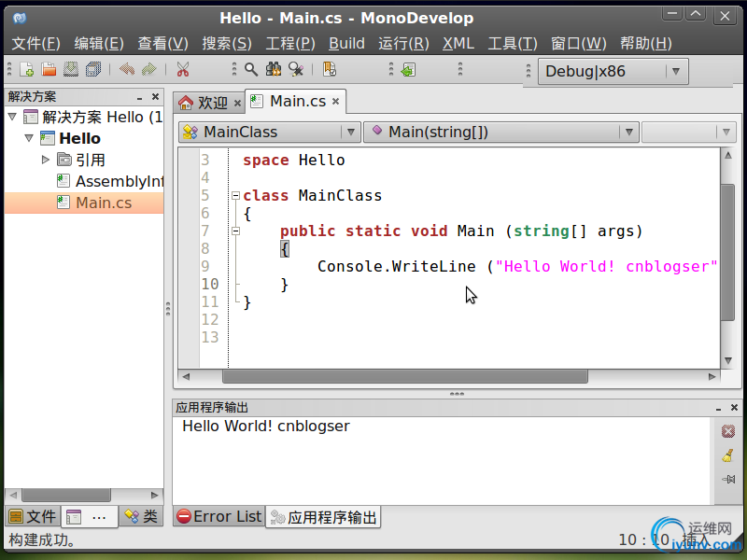Collapse the Hello project node
Screen dimensions: 747x560
[29, 138]
